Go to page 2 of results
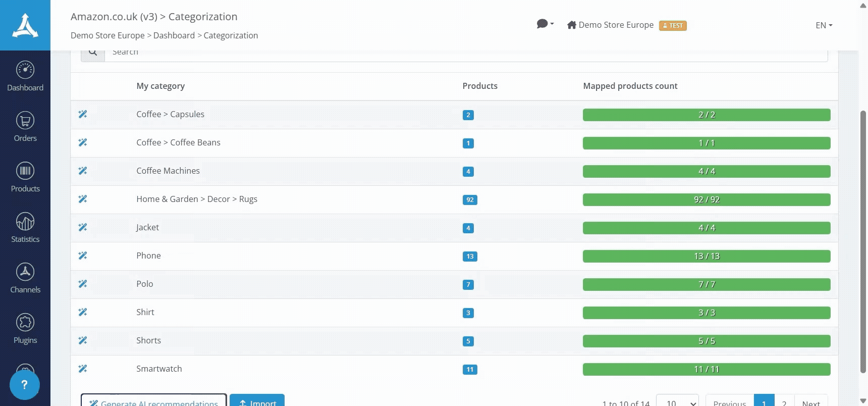 coord(784,401)
